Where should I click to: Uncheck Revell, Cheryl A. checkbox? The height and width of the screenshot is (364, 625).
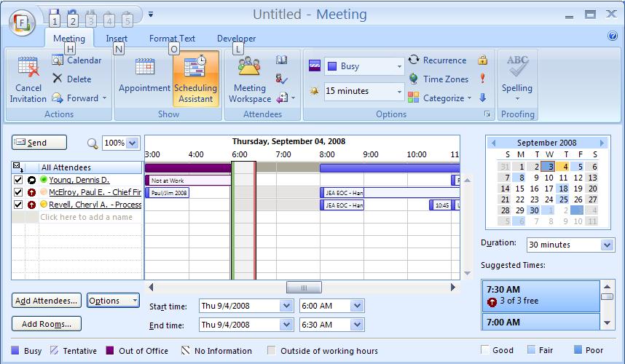tap(18, 205)
